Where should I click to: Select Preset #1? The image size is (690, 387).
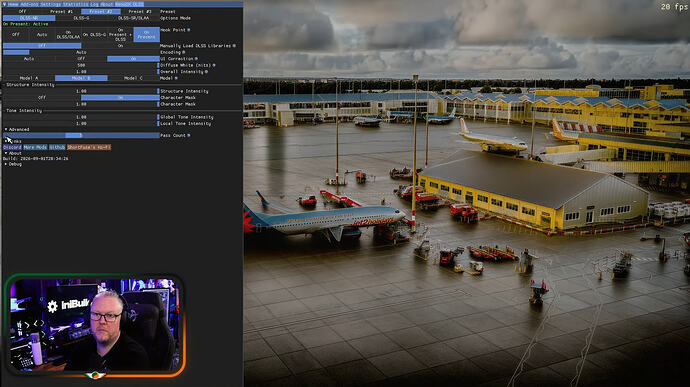tap(61, 11)
